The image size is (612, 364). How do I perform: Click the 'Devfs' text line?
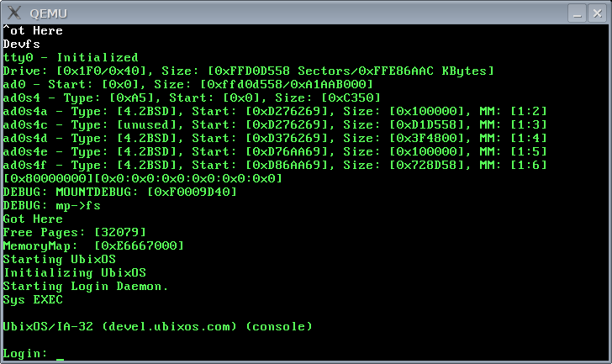(21, 44)
